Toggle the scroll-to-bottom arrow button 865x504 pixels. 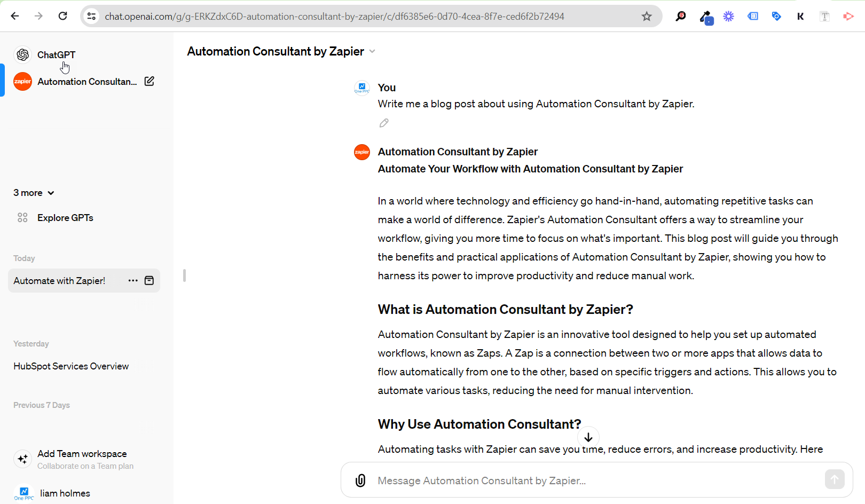coord(588,437)
